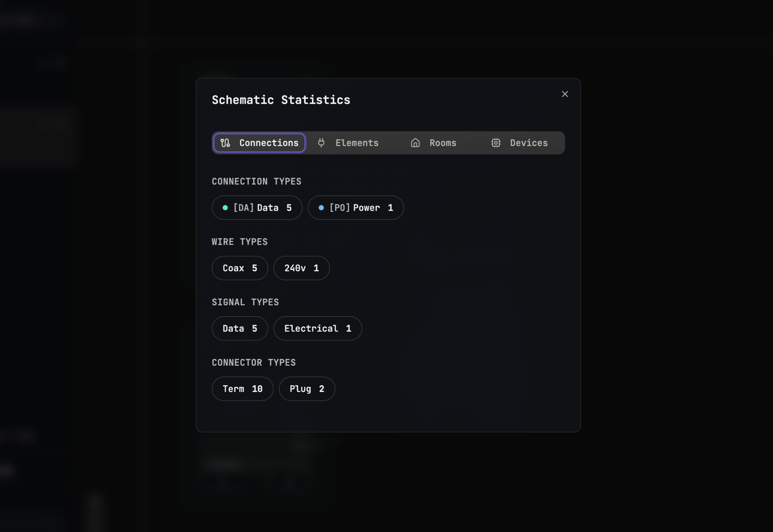
Task: Select the Devices tab
Action: [x=528, y=143]
